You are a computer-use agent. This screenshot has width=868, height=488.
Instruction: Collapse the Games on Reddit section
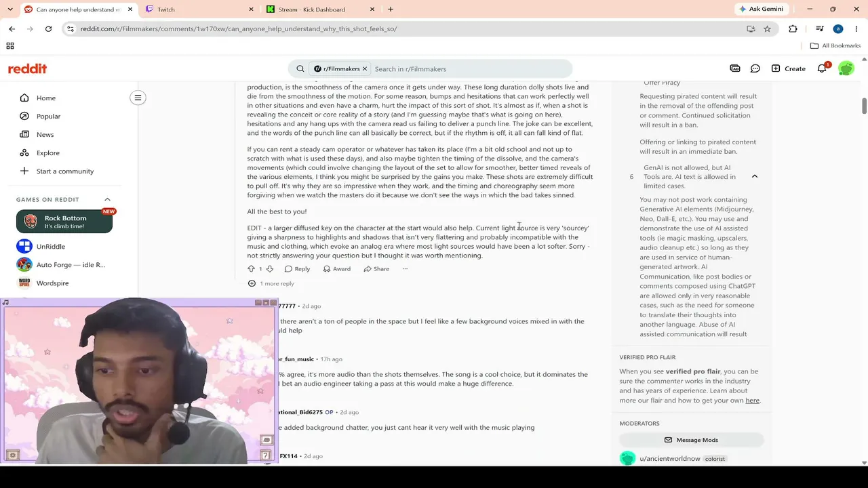107,199
